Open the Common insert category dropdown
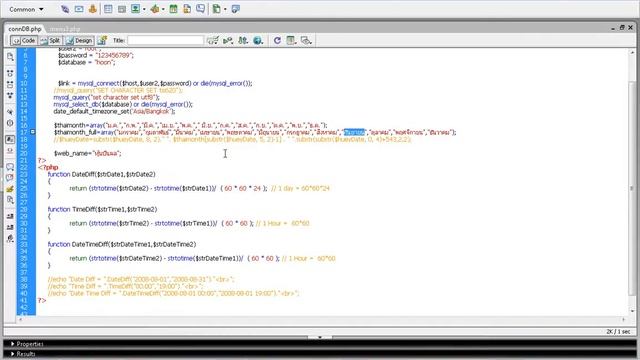 click(x=26, y=9)
